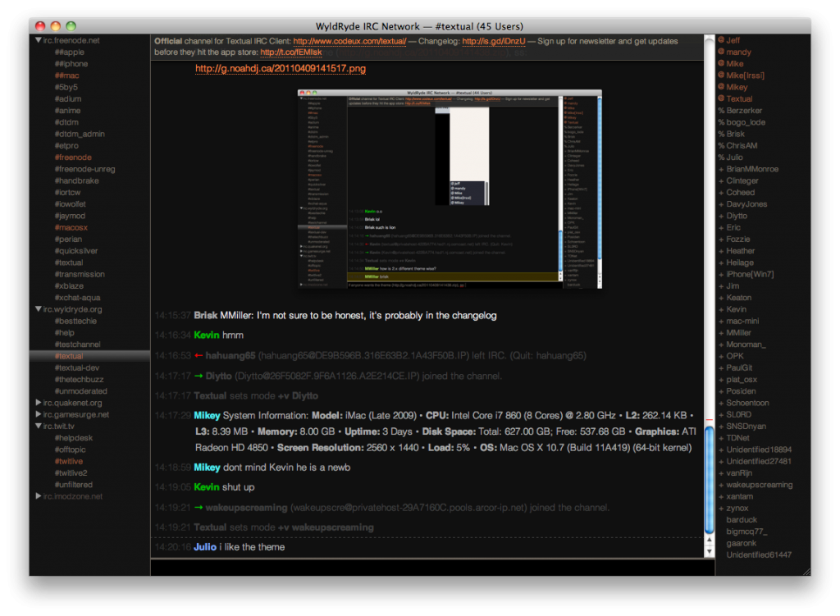
Task: Click the scrollbar down arrow
Action: [709, 552]
